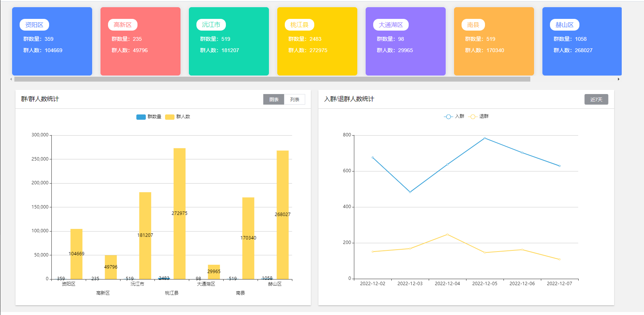Image resolution: width=644 pixels, height=315 pixels.
Task: Switch to the 图表 view tab
Action: coord(273,99)
